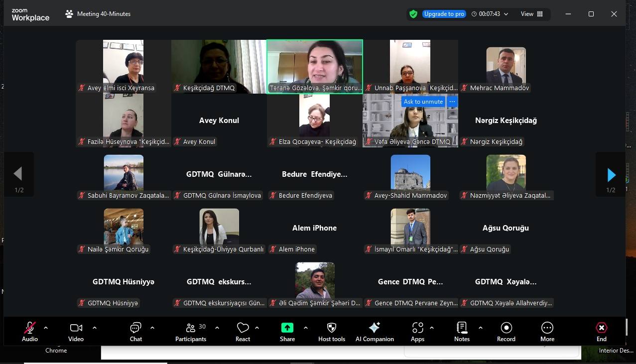Open the Participants list

(x=190, y=331)
